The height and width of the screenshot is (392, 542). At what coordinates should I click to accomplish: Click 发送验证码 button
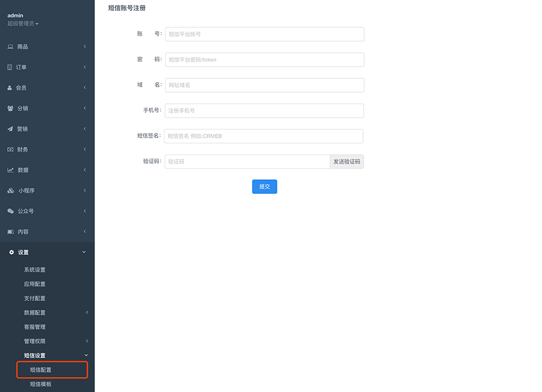pos(347,162)
